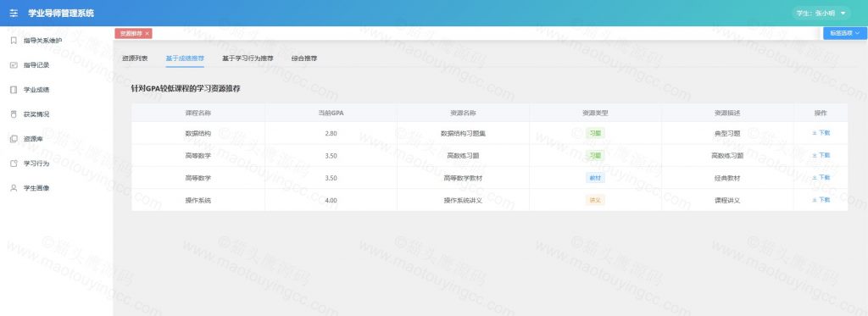868x316 pixels.
Task: Open 学生画像 menu item
Action: tap(57, 188)
